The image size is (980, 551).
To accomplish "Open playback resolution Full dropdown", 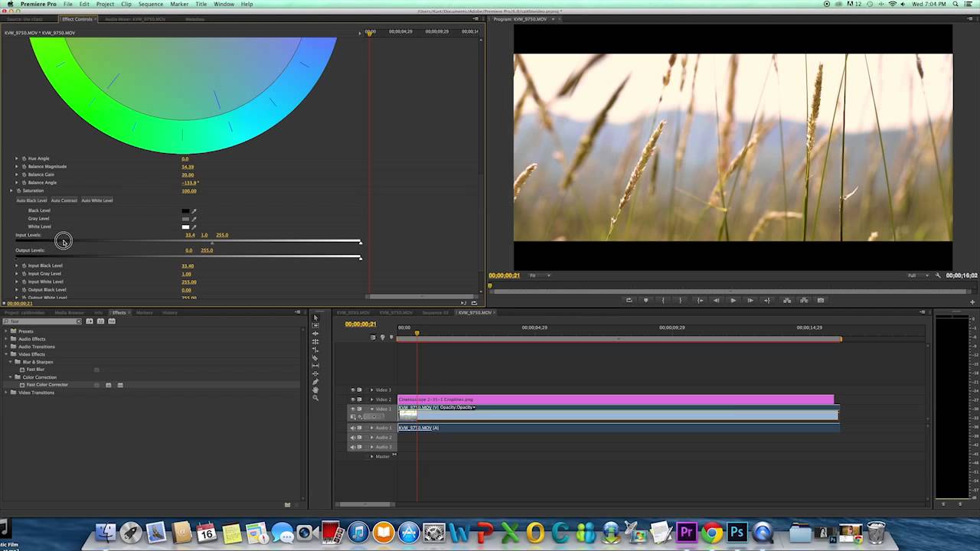I will click(x=918, y=275).
